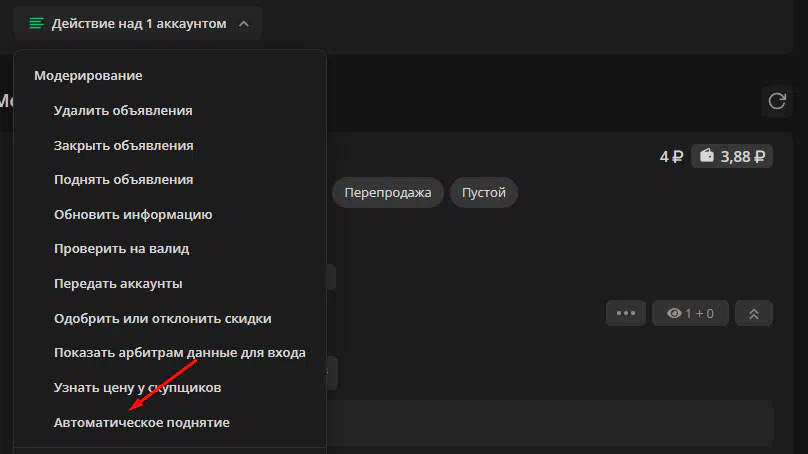Open the three-dots more options button
The width and height of the screenshot is (808, 454).
[x=626, y=313]
